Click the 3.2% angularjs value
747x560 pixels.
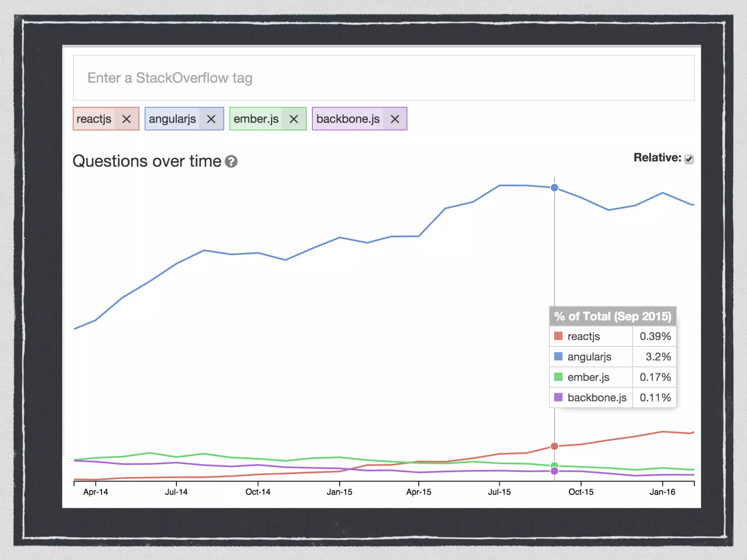(x=658, y=357)
